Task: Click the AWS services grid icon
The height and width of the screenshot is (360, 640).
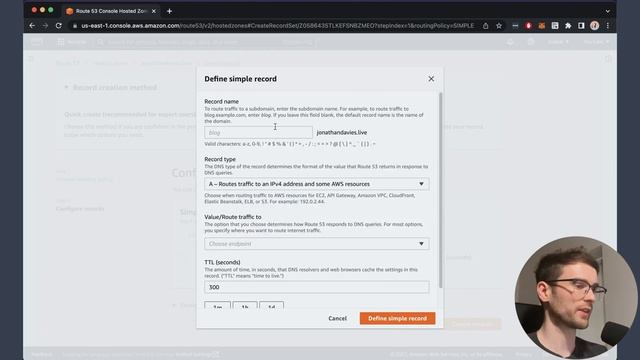Action: point(60,42)
